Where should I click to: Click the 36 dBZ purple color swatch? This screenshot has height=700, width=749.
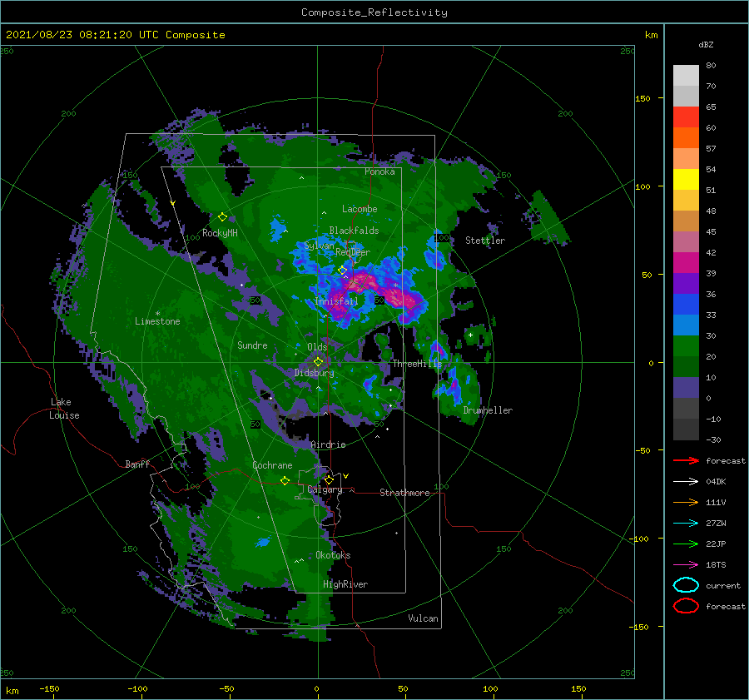click(686, 283)
